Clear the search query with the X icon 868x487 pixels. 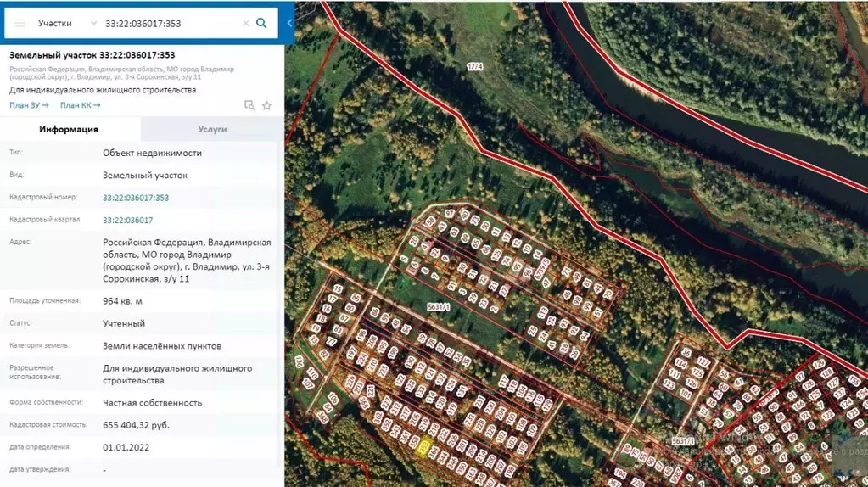click(246, 23)
